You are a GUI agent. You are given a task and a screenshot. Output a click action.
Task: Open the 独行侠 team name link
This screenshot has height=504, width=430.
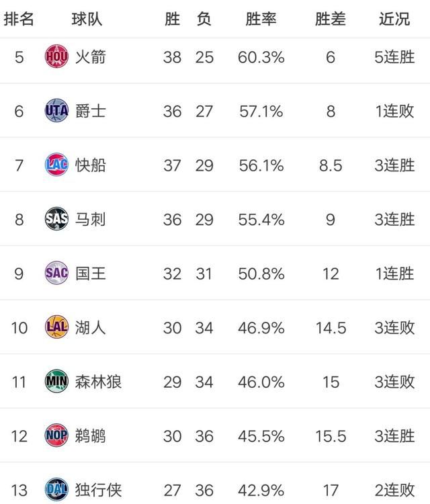coord(99,489)
